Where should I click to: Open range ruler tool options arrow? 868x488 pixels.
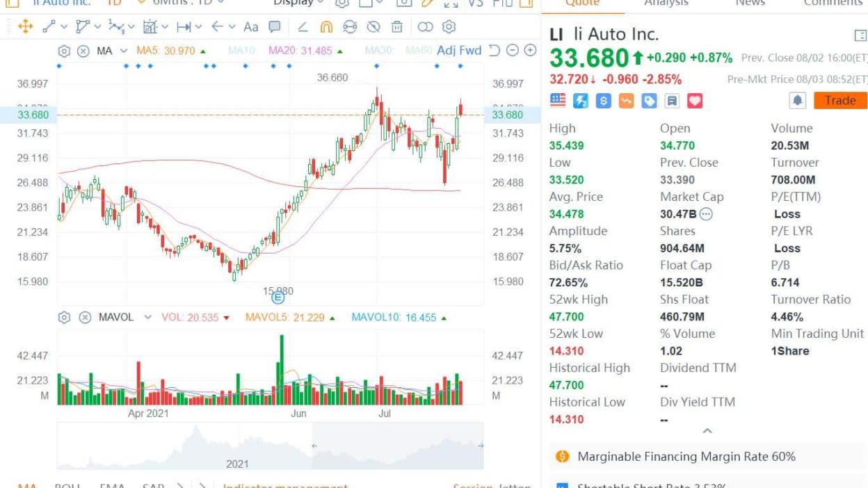(x=199, y=27)
